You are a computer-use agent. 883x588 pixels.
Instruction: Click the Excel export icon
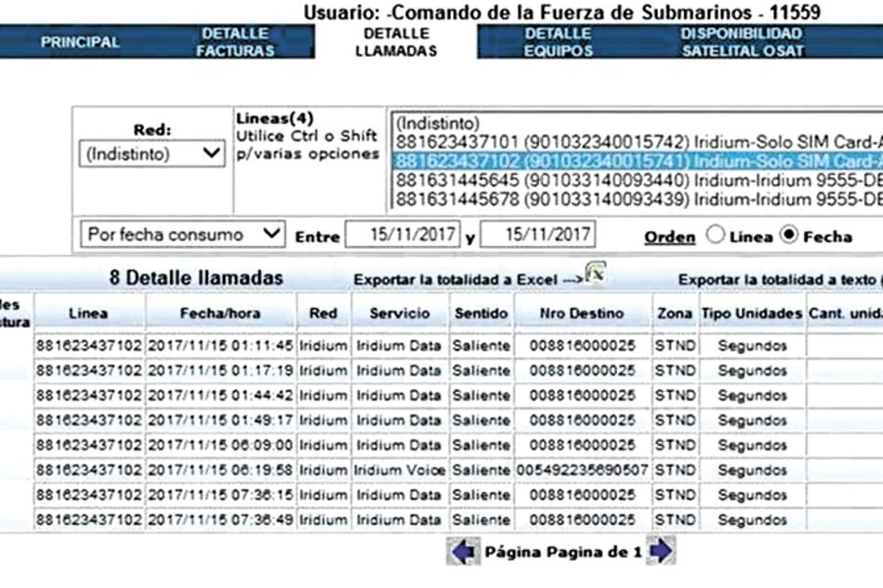point(596,275)
